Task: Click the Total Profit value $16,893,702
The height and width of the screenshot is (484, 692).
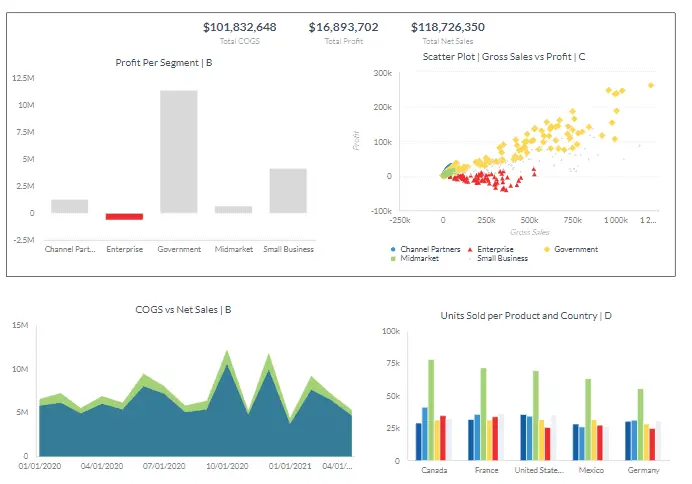Action: point(343,27)
